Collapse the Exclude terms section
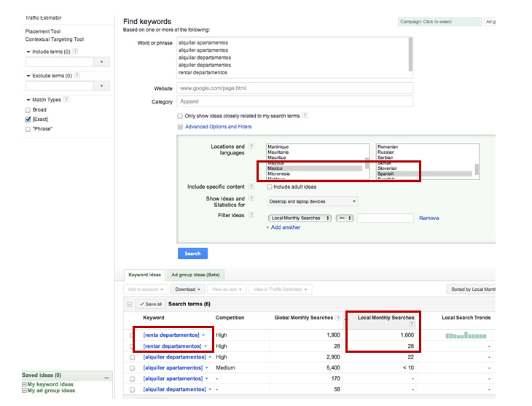This screenshot has width=532, height=406. point(28,76)
